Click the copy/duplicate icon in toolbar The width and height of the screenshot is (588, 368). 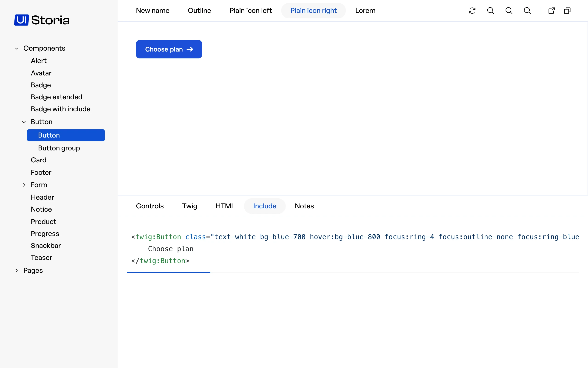pos(567,11)
